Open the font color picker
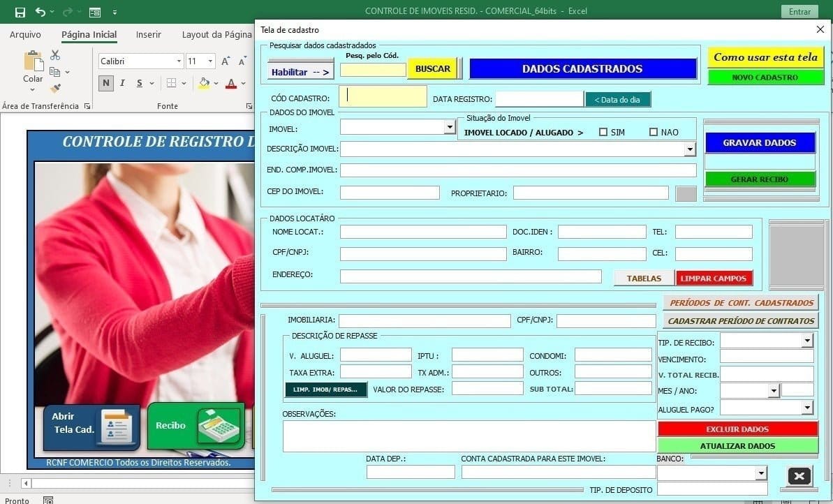The image size is (833, 504). click(244, 83)
